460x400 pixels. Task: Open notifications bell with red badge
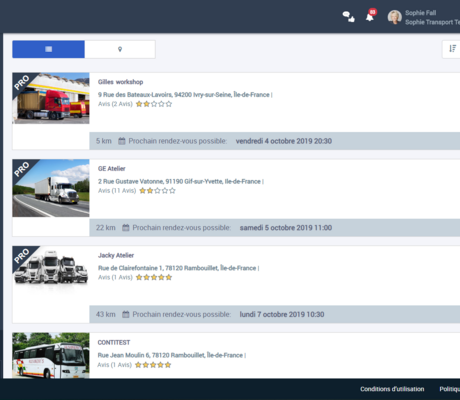[371, 16]
